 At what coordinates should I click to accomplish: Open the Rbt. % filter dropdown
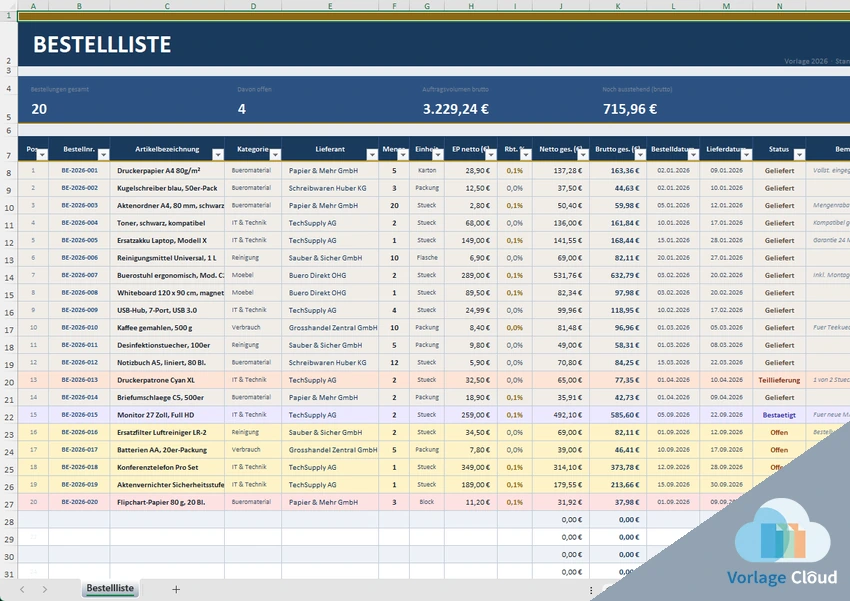pyautogui.click(x=526, y=155)
